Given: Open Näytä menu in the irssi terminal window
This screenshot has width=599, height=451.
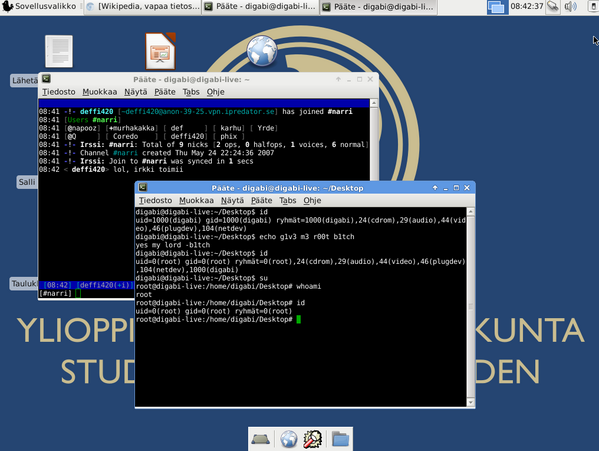Looking at the screenshot, I should [136, 92].
